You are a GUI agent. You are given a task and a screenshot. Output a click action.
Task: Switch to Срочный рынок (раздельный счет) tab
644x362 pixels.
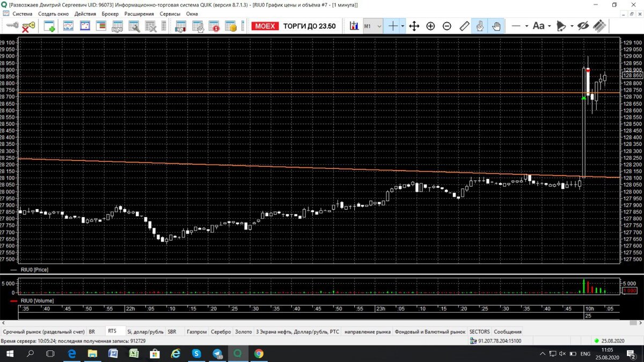pyautogui.click(x=43, y=332)
